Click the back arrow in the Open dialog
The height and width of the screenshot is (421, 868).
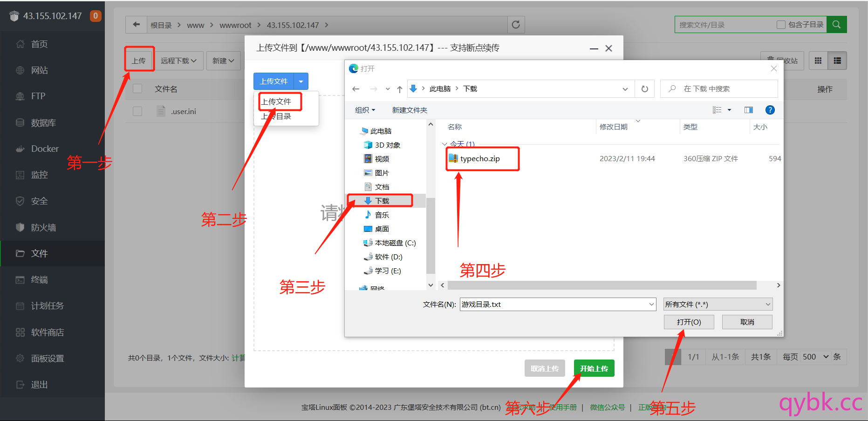coord(356,88)
